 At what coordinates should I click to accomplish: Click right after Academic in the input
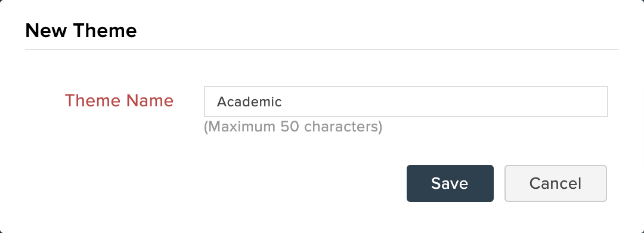click(283, 102)
